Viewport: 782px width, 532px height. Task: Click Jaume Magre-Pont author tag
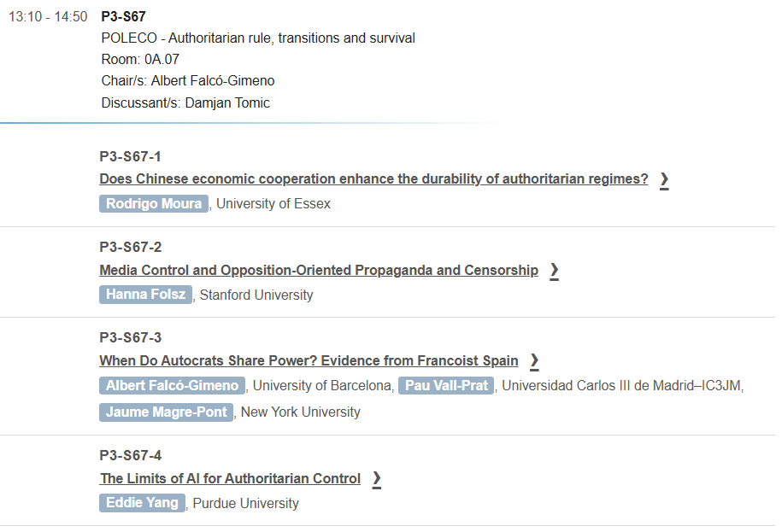[x=166, y=412]
